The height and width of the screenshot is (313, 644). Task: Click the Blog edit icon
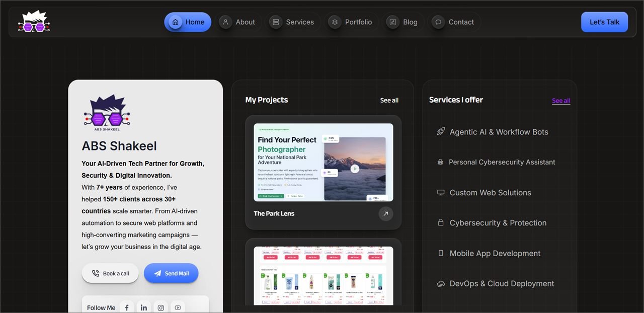pyautogui.click(x=392, y=22)
